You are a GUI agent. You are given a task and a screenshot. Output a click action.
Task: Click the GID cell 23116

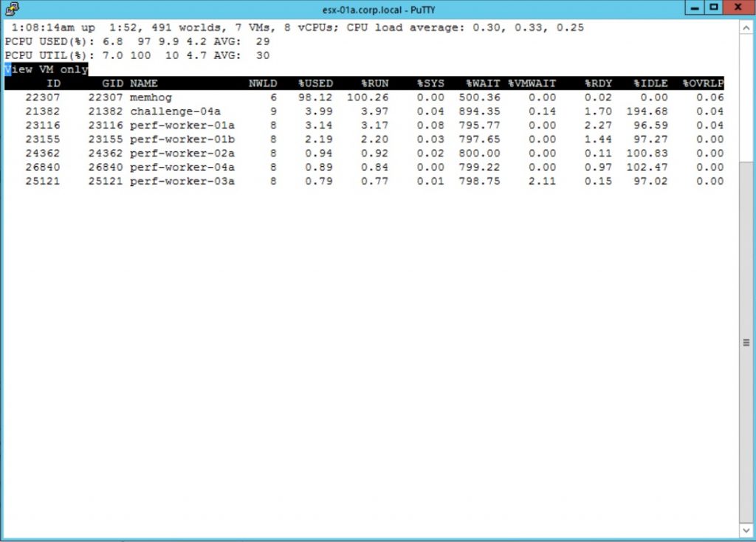[x=106, y=126]
